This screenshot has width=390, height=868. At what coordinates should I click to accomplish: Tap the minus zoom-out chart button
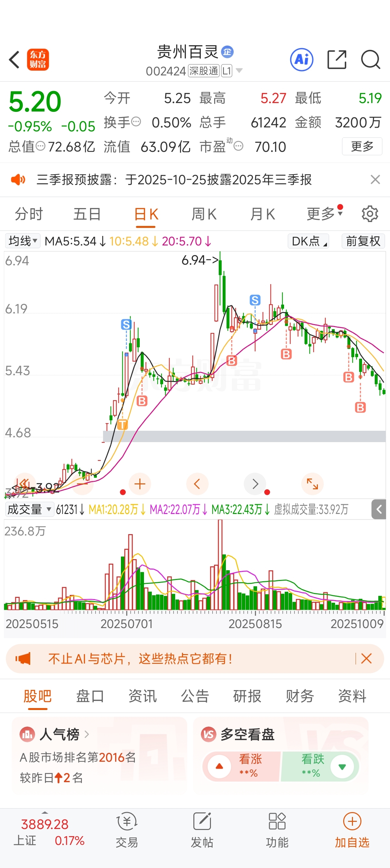point(82,484)
